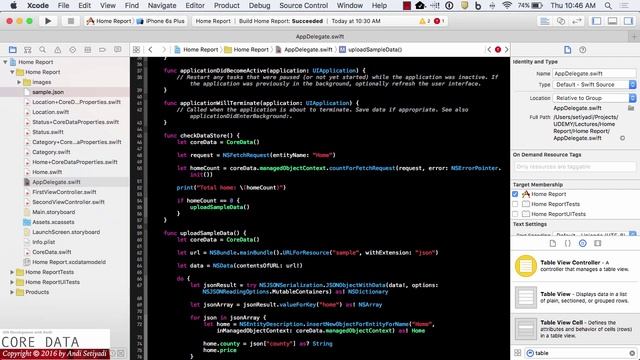
Task: Jump to previous issue arrow
Action: (x=489, y=50)
